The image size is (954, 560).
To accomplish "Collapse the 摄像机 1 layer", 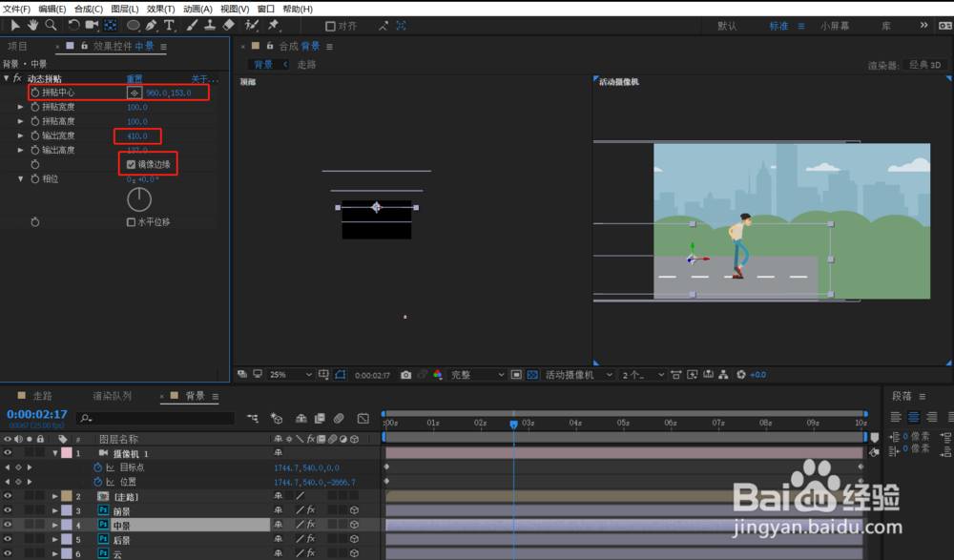I will [55, 453].
